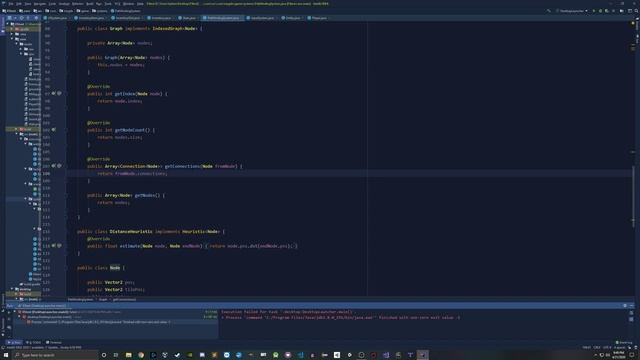Open the UTF-8 encoding selector
640x360 pixels.
[x=607, y=348]
